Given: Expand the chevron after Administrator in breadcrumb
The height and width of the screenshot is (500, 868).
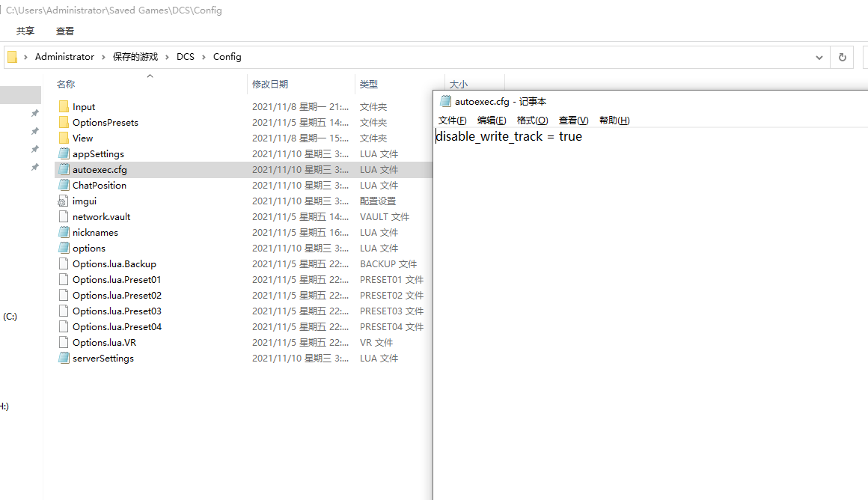Looking at the screenshot, I should coord(103,57).
